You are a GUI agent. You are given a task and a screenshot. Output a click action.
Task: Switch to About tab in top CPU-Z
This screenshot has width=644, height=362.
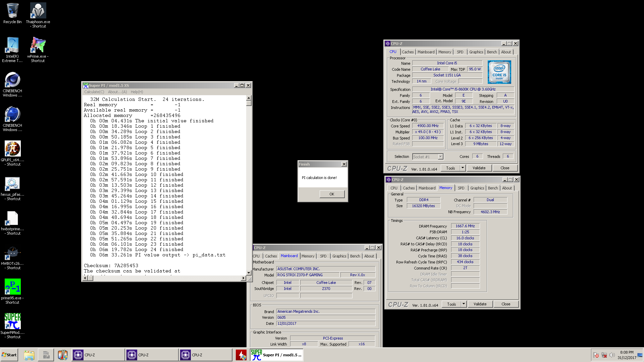[x=506, y=52]
